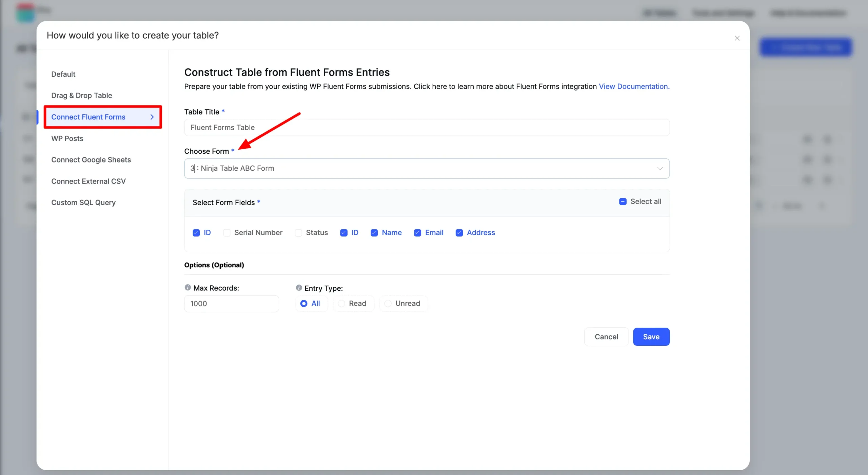Switch to Drag & Drop Table option
This screenshot has height=475, width=868.
click(x=81, y=95)
